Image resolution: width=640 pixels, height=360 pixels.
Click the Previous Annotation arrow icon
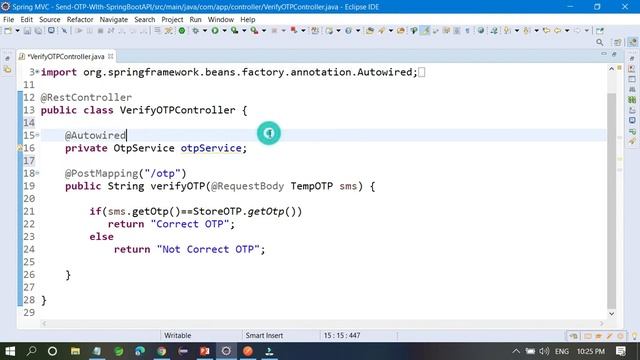(526, 31)
